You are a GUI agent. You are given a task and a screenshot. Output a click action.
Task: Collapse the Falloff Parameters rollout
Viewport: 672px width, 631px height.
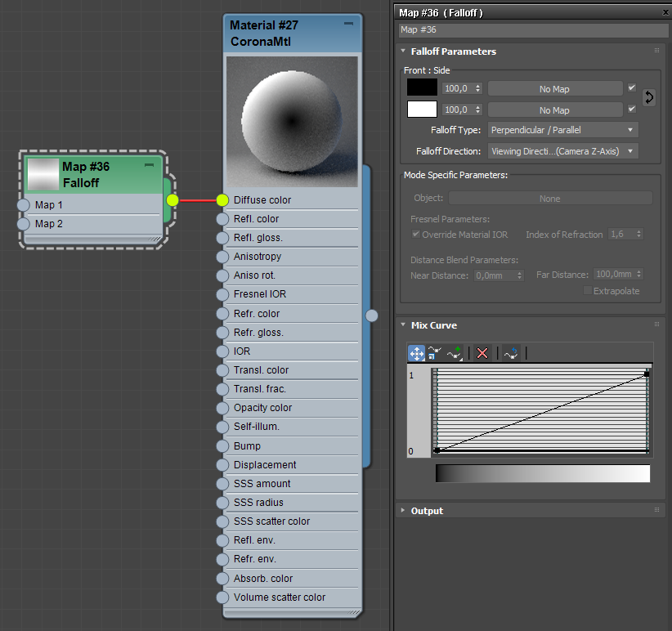click(x=453, y=51)
